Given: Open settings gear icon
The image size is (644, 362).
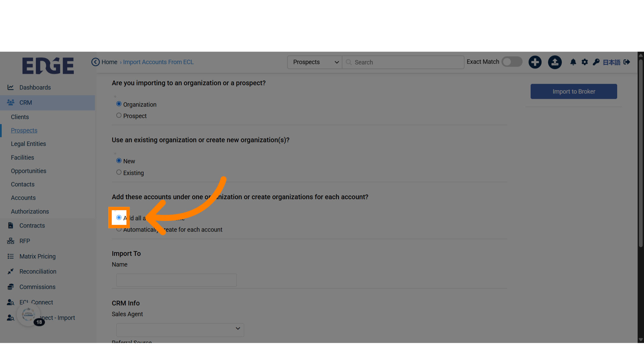Looking at the screenshot, I should pyautogui.click(x=585, y=62).
